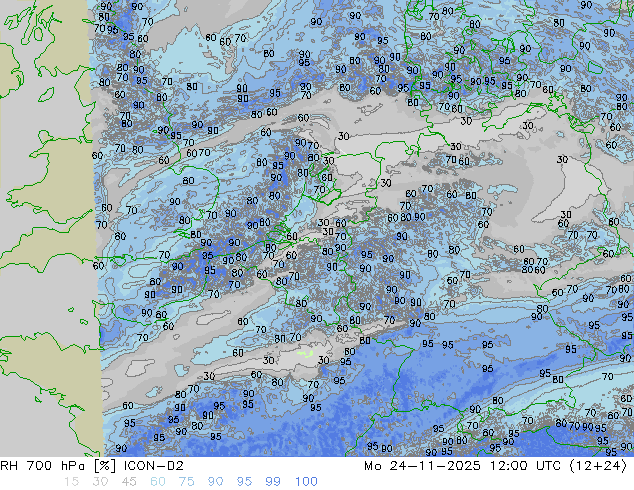Image resolution: width=634 pixels, height=490 pixels.
Task: Click legend value 95 in the bottom color scale
Action: (244, 482)
